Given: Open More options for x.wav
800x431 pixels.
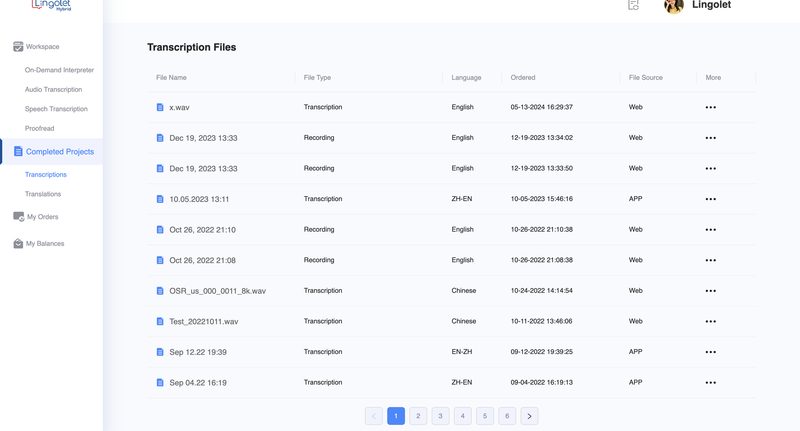Looking at the screenshot, I should [711, 108].
